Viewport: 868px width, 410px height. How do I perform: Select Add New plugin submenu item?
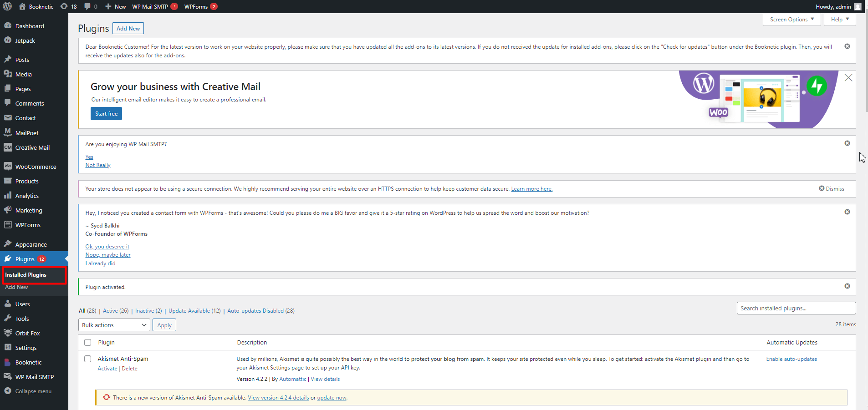coord(16,287)
